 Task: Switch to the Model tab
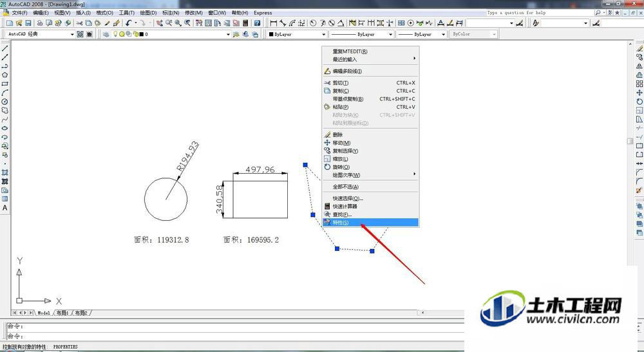pyautogui.click(x=44, y=313)
